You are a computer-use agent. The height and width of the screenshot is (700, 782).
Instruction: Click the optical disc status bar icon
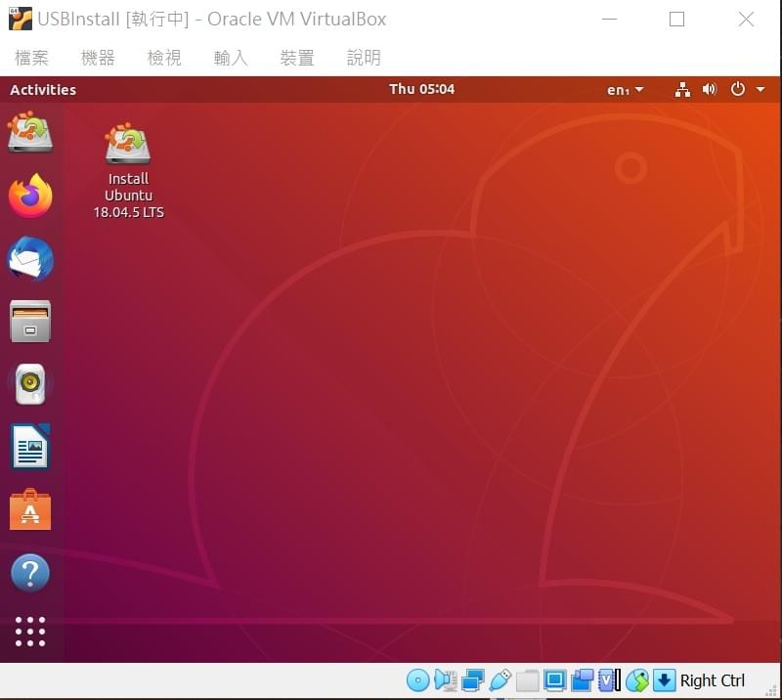click(x=418, y=680)
